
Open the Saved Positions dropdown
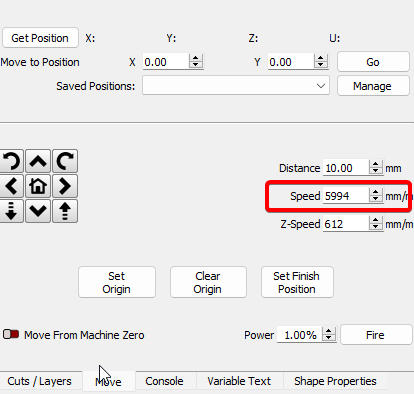pyautogui.click(x=236, y=86)
